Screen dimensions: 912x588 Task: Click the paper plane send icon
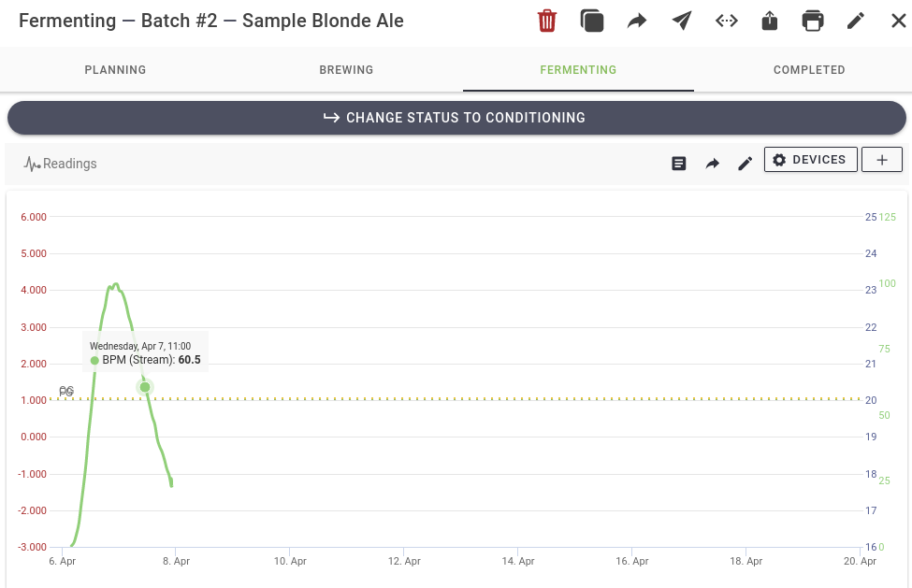(x=682, y=21)
